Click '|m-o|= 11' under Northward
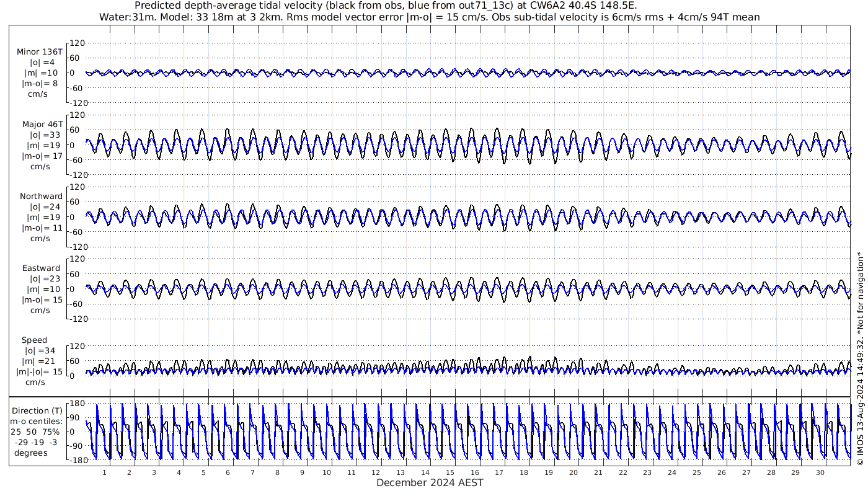The width and height of the screenshot is (868, 496). coord(42,228)
